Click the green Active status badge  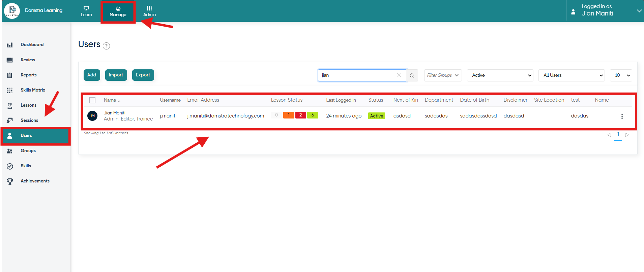click(x=377, y=116)
